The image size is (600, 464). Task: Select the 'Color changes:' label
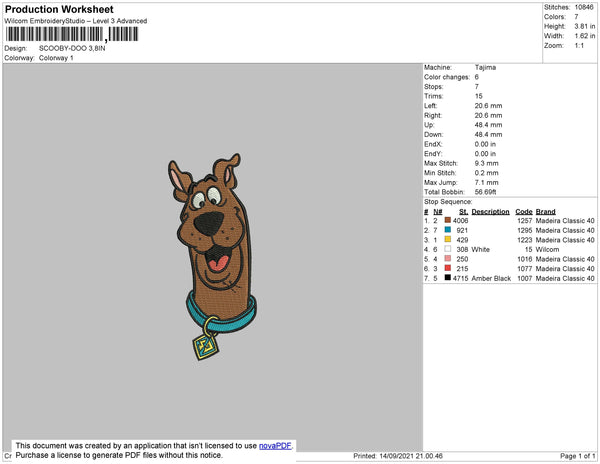point(447,77)
